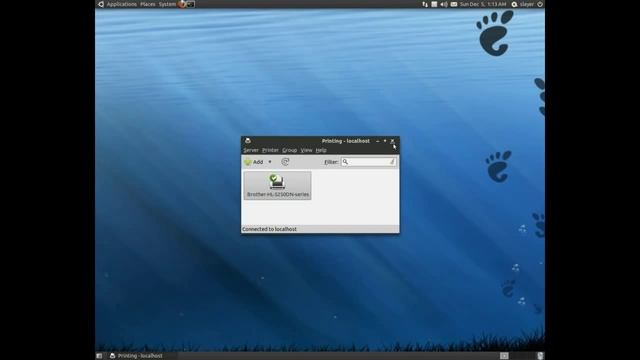Screen dimensions: 640x360
Task: Click the panel applet icon left of the volume
Action: (434, 4)
